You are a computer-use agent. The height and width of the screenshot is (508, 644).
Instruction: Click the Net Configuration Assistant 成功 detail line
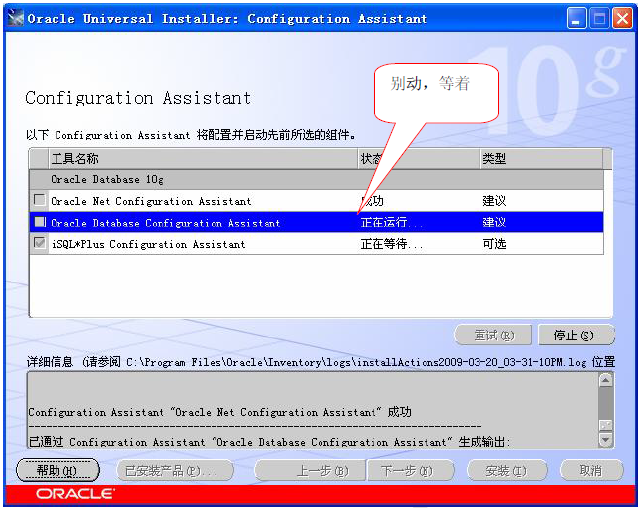click(220, 412)
